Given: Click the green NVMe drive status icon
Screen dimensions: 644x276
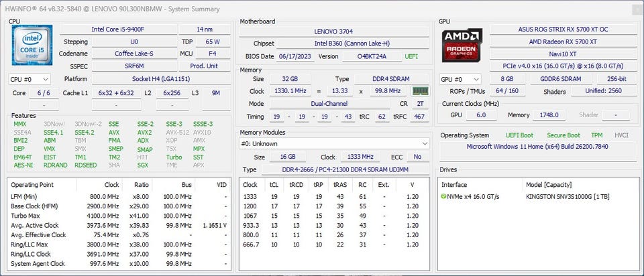Looking at the screenshot, I should tap(443, 196).
